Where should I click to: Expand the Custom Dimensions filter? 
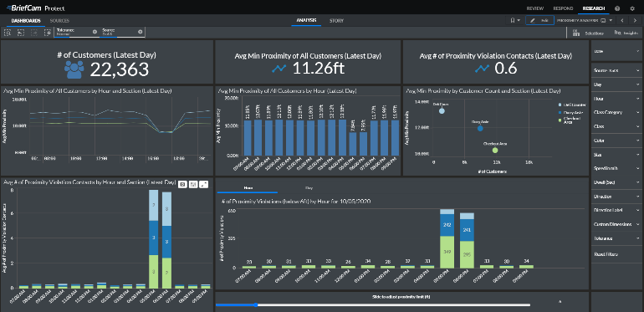[x=616, y=224]
